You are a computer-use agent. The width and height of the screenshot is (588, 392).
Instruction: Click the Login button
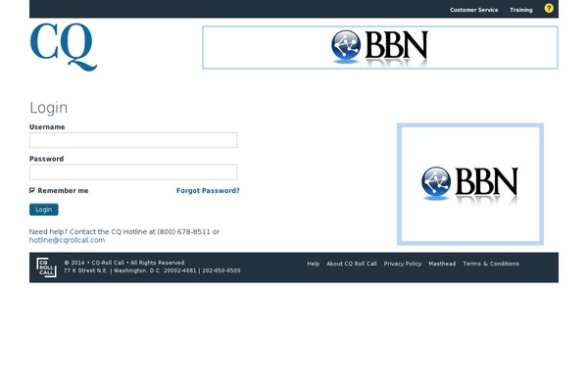tap(44, 210)
